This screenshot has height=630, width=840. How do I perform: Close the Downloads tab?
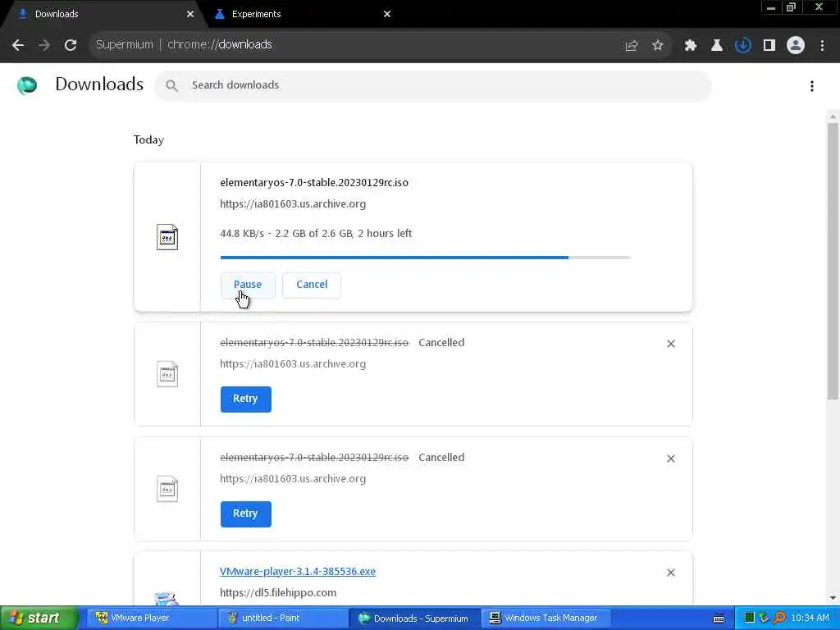tap(189, 14)
